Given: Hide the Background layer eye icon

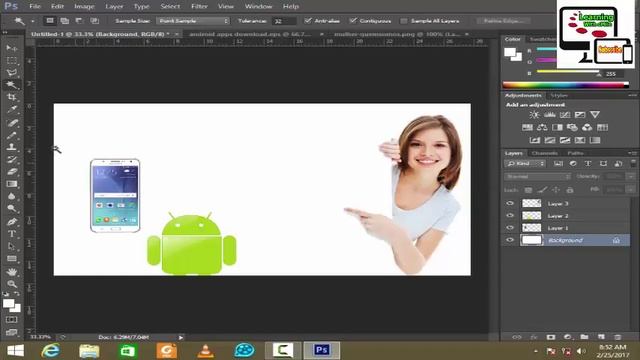Looking at the screenshot, I should [x=510, y=240].
